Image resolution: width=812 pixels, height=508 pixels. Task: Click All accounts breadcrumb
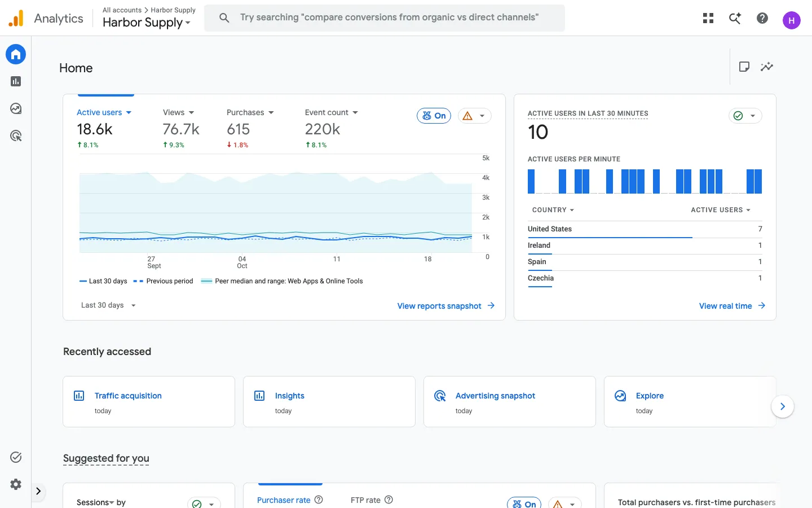(x=122, y=10)
